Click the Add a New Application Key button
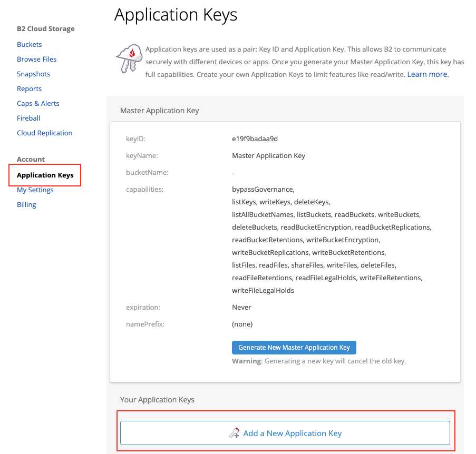Screen dimensions: 476x454 tap(285, 433)
